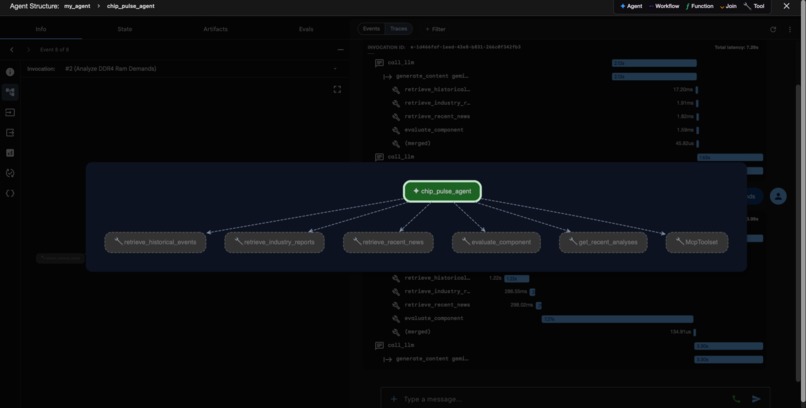Select the bottommost generate_content trace row
The image size is (806, 408).
click(564, 359)
